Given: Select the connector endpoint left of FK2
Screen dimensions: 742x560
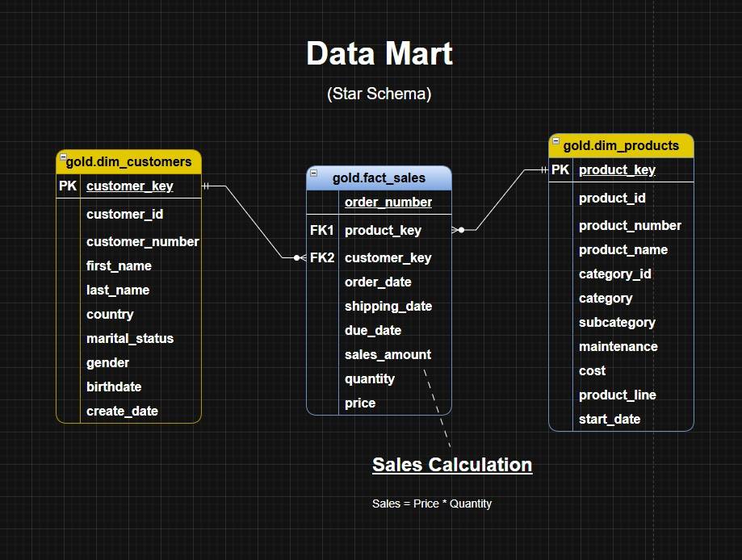Looking at the screenshot, I should 300,257.
